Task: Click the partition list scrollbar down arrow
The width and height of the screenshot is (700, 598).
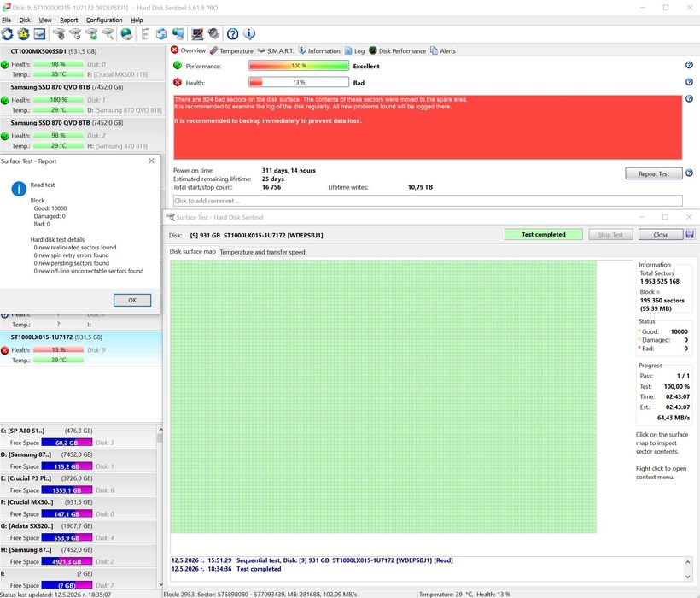Action: [x=160, y=584]
